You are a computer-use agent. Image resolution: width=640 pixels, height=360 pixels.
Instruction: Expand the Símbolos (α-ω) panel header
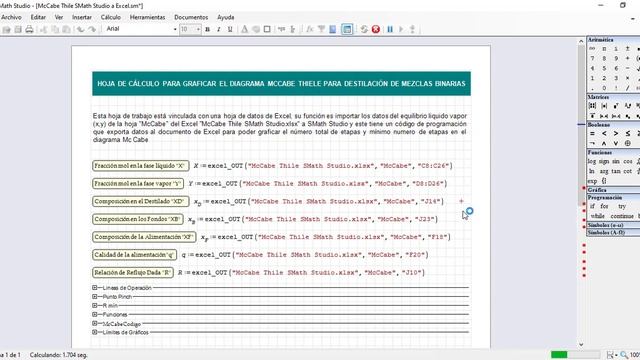click(x=613, y=225)
